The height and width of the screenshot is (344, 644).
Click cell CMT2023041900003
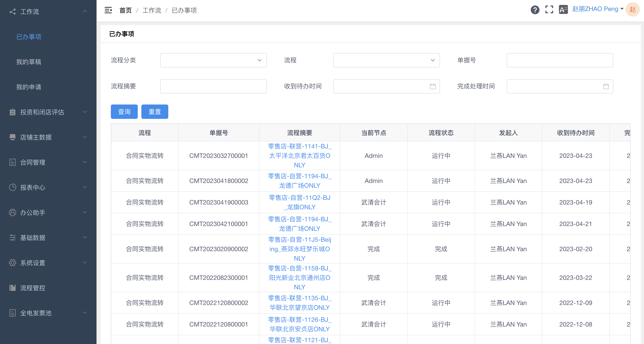point(219,202)
